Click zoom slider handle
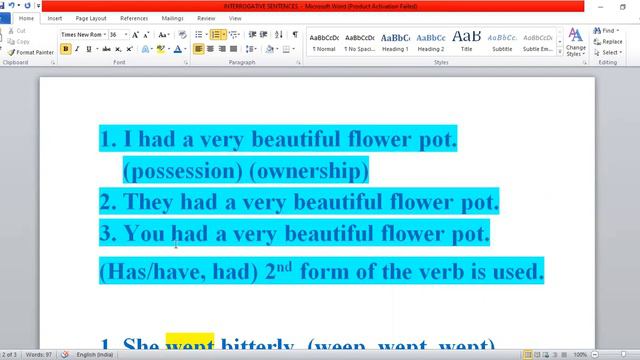640x360 pixels. pyautogui.click(x=623, y=355)
